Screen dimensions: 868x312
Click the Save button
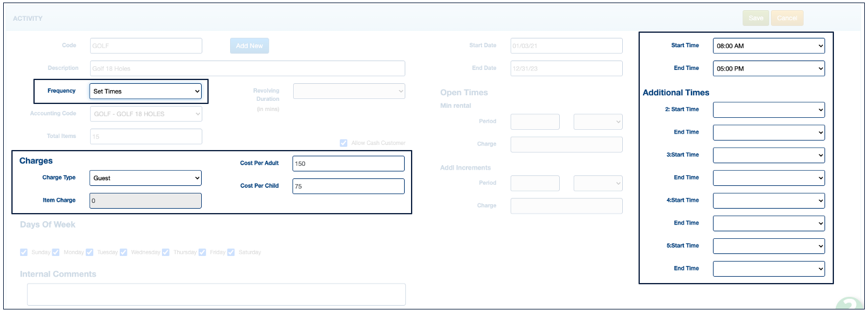click(x=755, y=18)
